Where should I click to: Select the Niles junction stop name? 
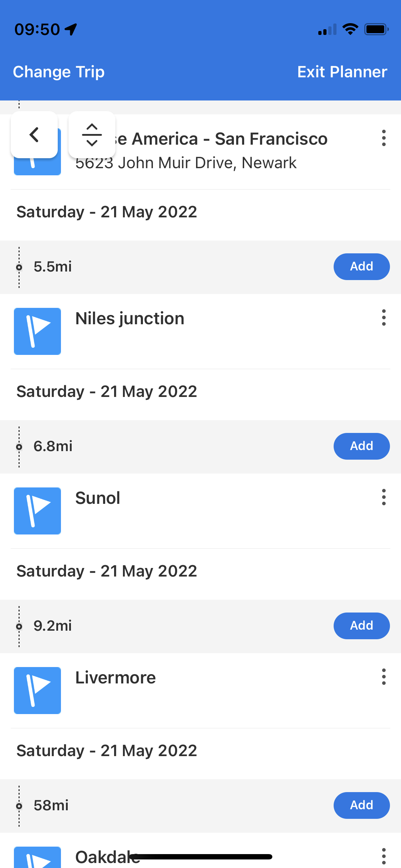[x=130, y=319]
